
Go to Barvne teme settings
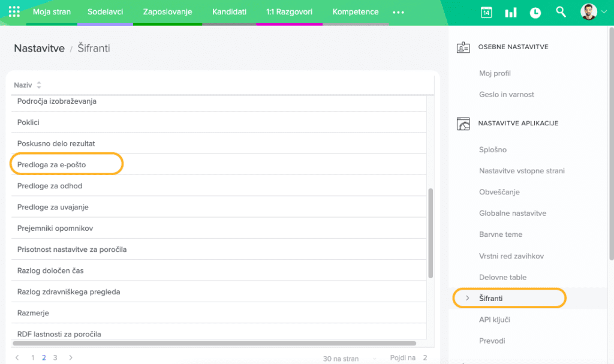501,234
